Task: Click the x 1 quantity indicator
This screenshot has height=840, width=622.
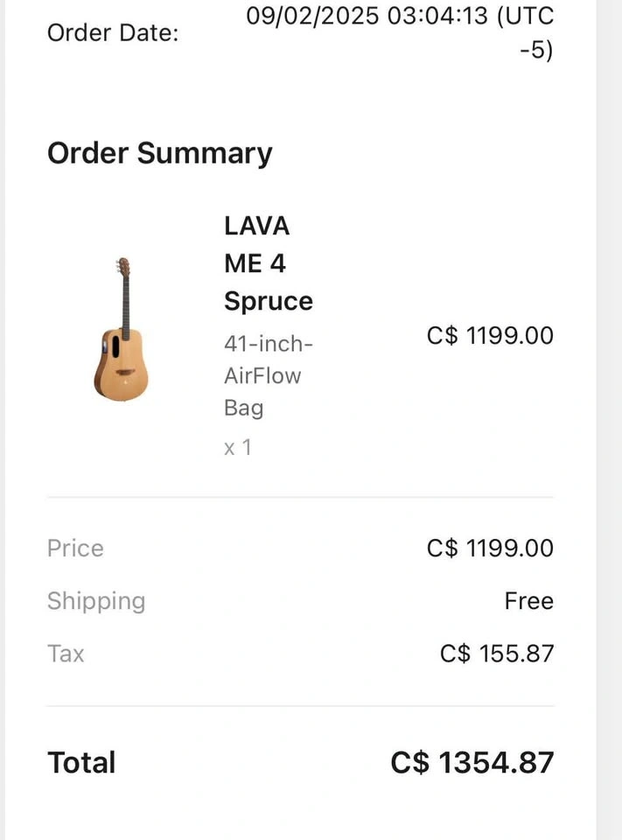Action: pos(237,447)
